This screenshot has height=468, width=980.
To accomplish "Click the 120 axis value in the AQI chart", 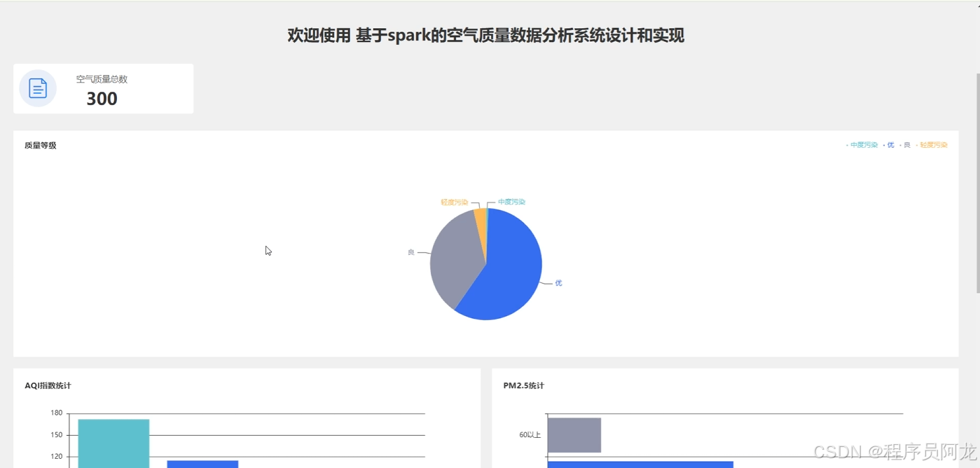I will (57, 457).
